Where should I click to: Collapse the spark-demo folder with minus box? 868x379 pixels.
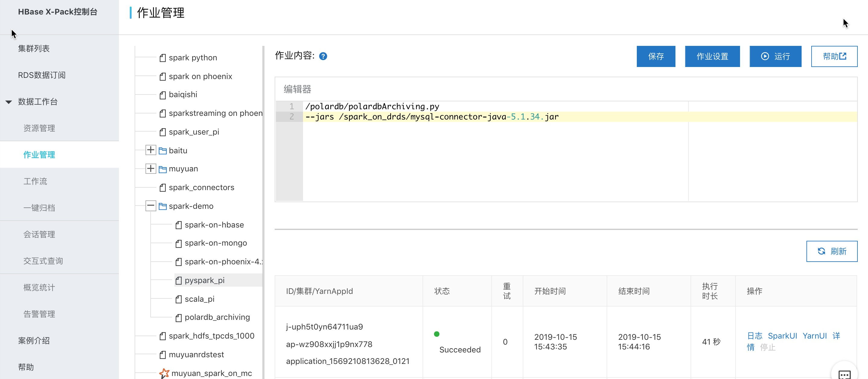[151, 205]
